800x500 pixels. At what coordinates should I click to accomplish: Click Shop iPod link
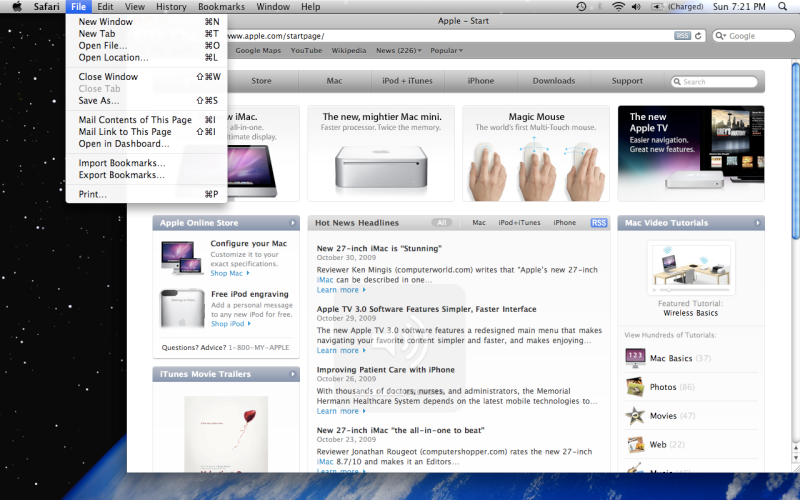pos(231,323)
